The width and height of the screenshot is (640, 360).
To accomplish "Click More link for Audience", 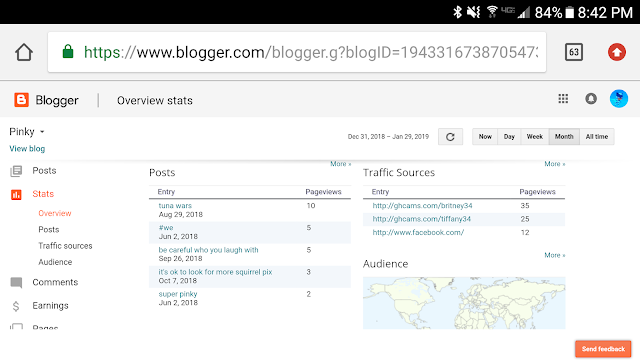I will click(x=555, y=255).
